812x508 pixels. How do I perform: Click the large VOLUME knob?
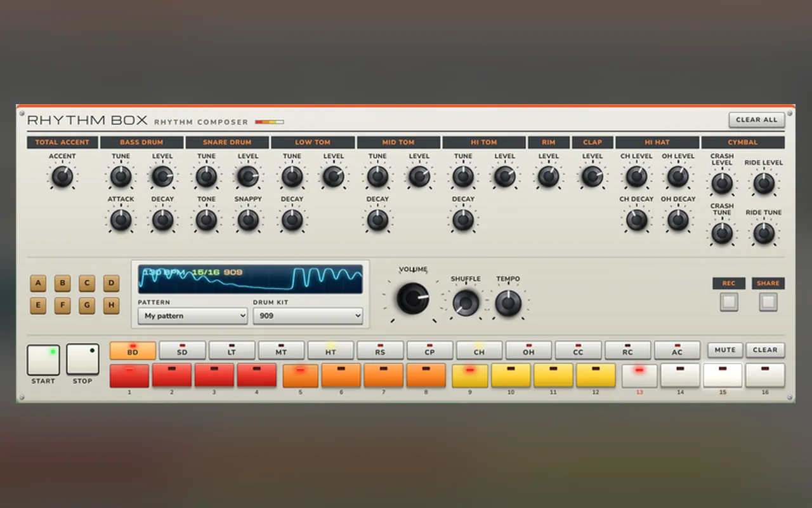coord(413,298)
